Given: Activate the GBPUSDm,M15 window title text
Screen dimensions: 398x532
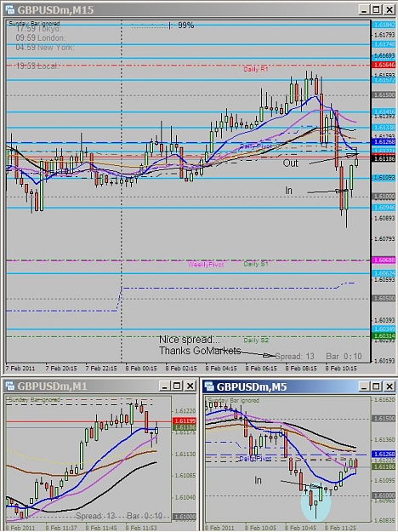Looking at the screenshot, I should pyautogui.click(x=55, y=10).
